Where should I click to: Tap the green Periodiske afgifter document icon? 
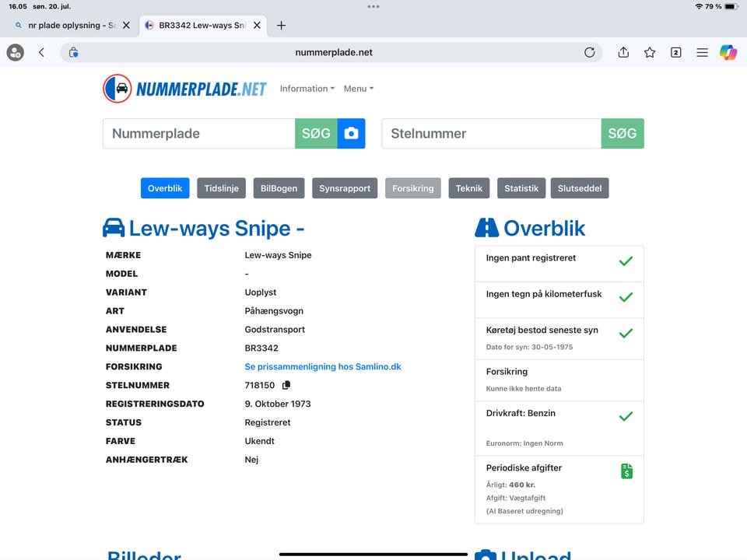click(x=626, y=471)
